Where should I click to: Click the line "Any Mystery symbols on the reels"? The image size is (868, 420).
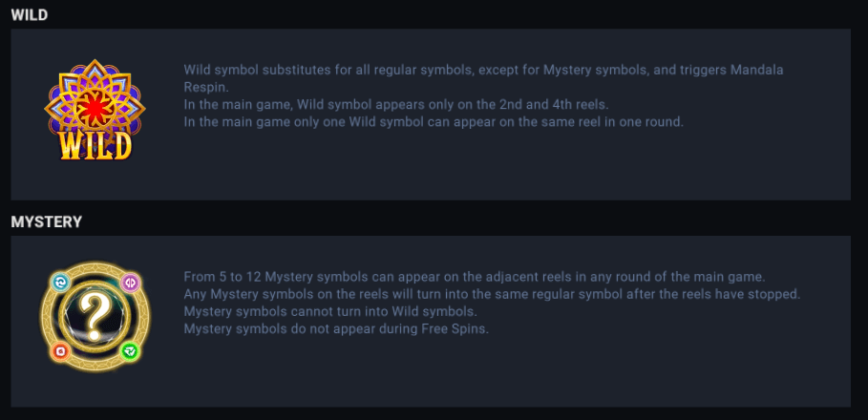tap(491, 294)
